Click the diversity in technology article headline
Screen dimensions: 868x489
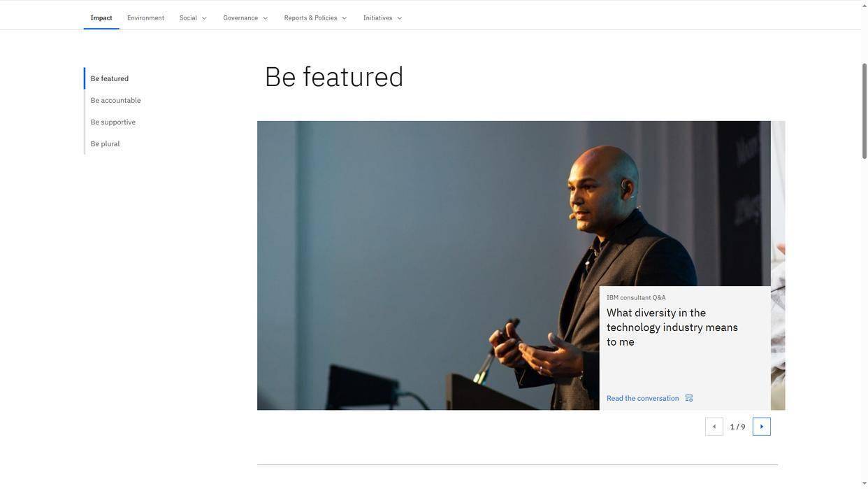coord(672,327)
